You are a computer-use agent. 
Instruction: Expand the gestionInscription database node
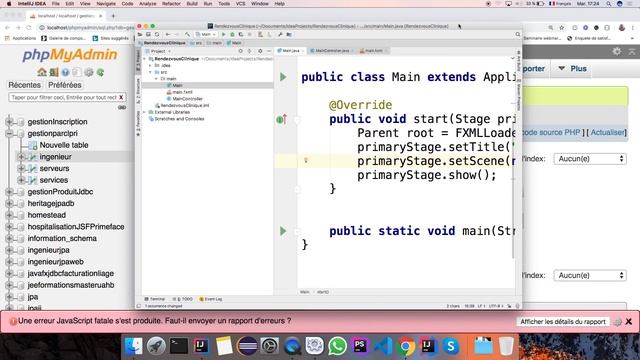(x=9, y=122)
